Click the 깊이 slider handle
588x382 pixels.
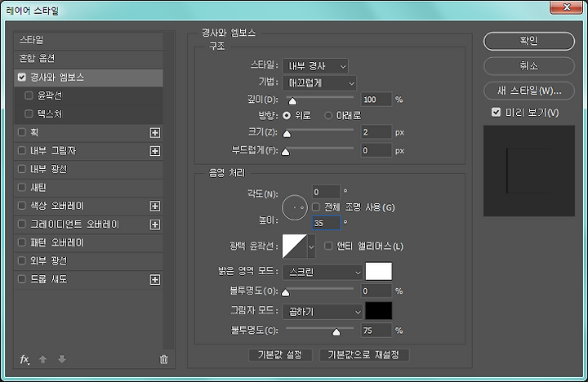[292, 101]
